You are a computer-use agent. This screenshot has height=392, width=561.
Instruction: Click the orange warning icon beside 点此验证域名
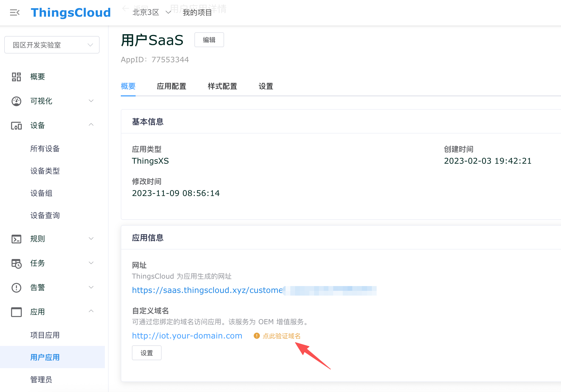pos(256,336)
